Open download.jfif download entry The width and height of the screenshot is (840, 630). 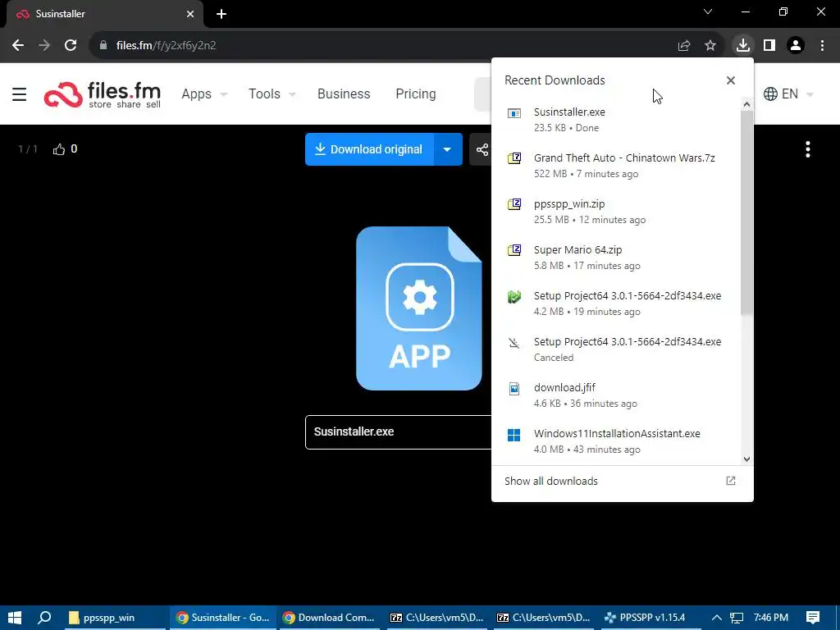point(616,395)
